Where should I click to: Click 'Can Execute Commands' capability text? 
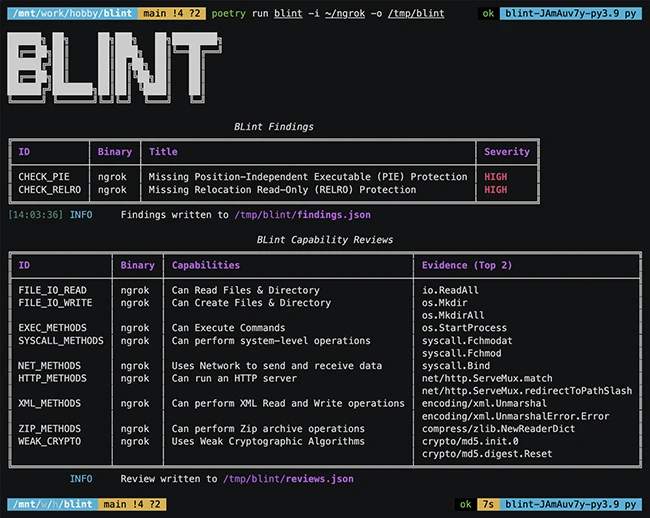[228, 328]
